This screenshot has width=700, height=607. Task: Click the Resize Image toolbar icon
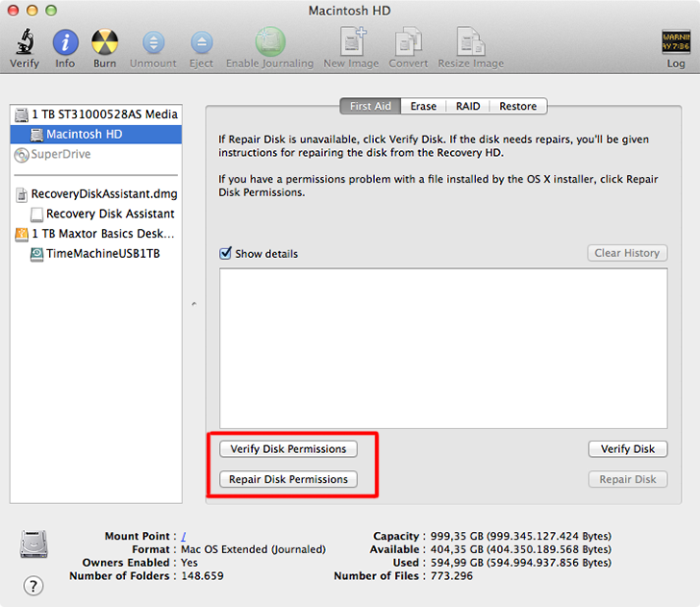tap(470, 41)
